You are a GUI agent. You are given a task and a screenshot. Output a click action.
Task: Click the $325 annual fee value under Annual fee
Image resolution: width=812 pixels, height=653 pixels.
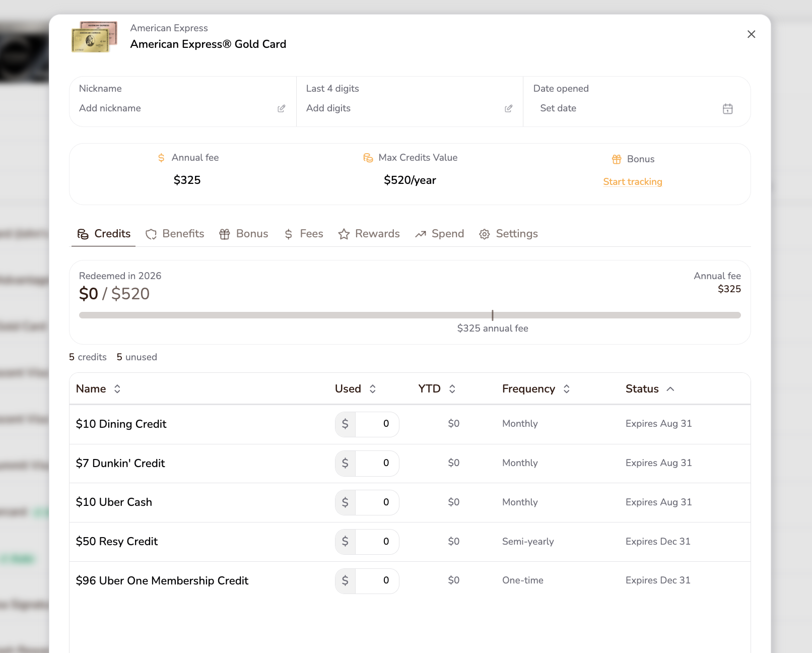click(x=187, y=180)
